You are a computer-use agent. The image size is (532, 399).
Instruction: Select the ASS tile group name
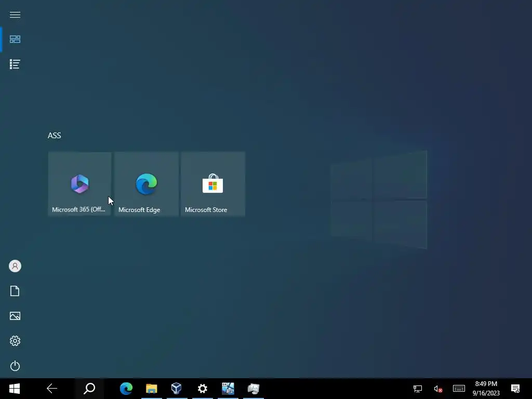tap(54, 136)
